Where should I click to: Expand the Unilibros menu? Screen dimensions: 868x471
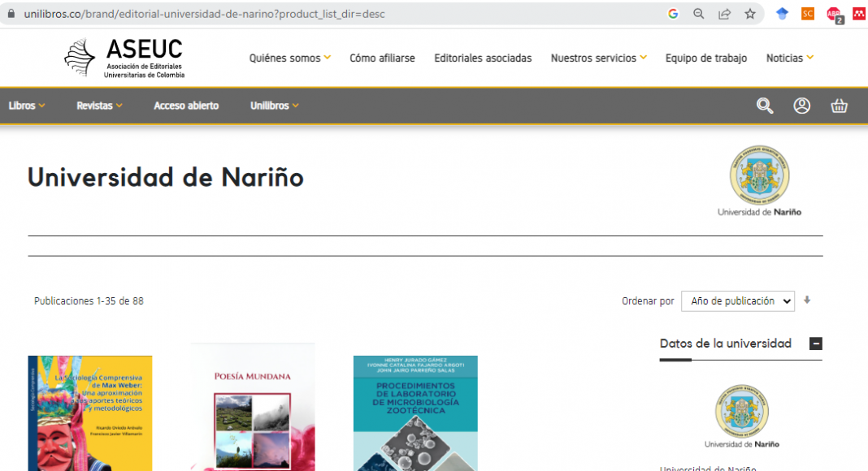(275, 106)
